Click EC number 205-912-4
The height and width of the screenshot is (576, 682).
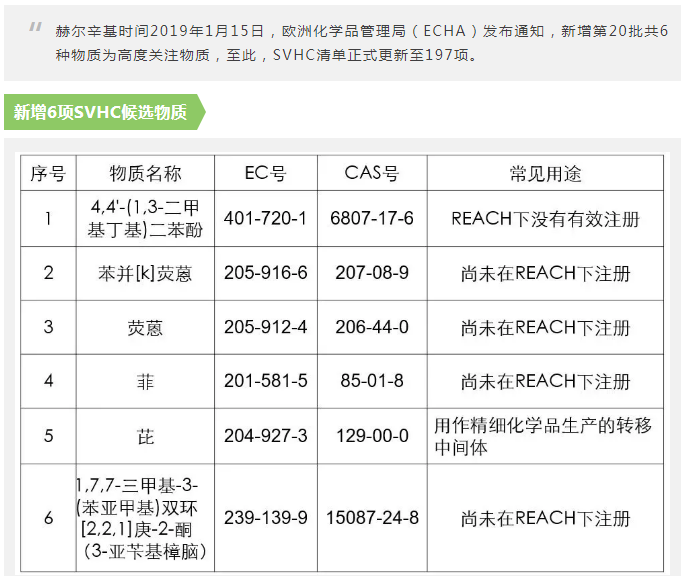[x=265, y=327]
